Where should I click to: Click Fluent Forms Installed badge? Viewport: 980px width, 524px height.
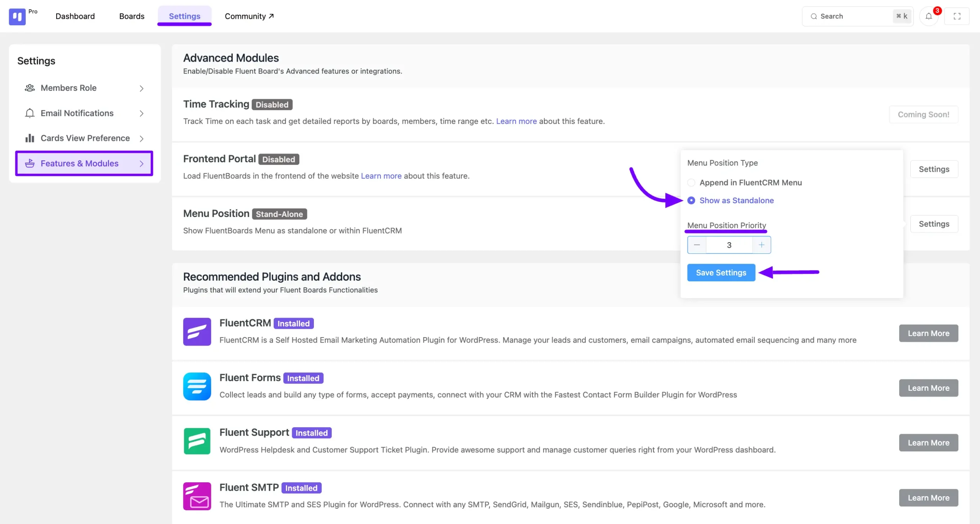point(303,378)
